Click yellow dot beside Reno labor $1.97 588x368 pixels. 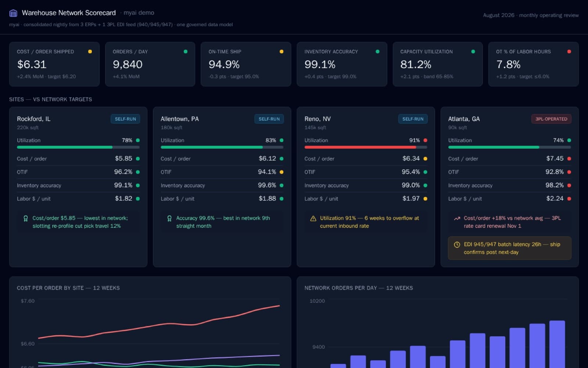click(425, 198)
